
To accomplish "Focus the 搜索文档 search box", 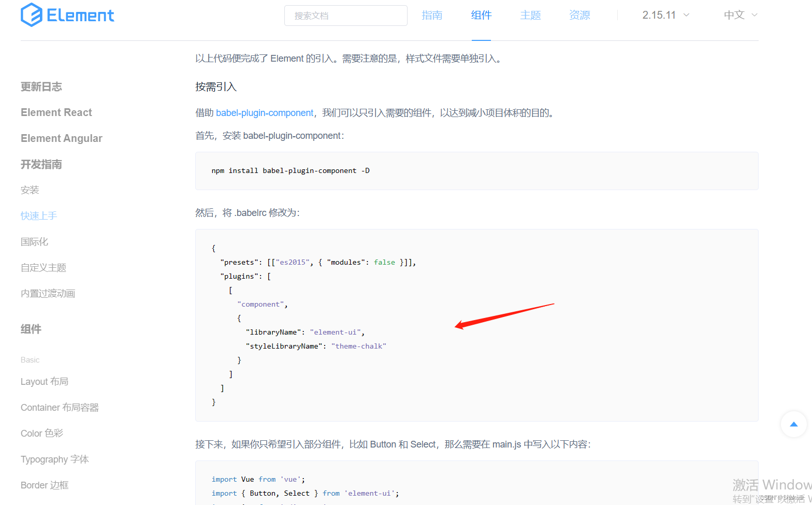I will pyautogui.click(x=345, y=16).
